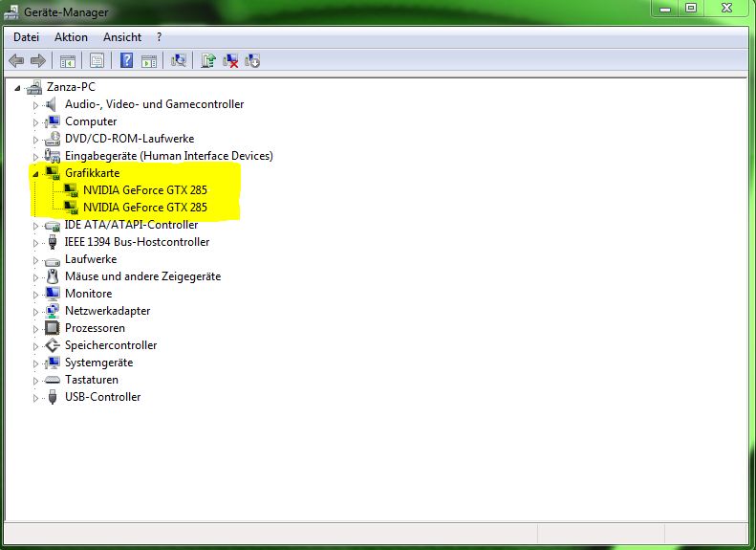Select the Speichercontroller label
Viewport: 756px width, 550px height.
pos(111,345)
